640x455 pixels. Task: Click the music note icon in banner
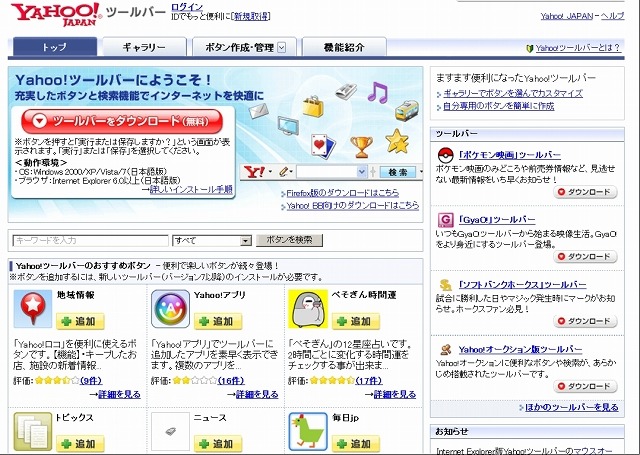pos(378,93)
